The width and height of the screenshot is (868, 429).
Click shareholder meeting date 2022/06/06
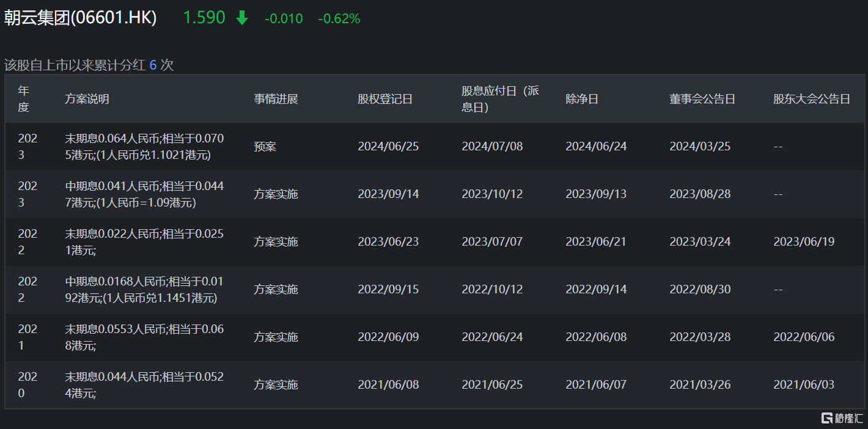[804, 337]
